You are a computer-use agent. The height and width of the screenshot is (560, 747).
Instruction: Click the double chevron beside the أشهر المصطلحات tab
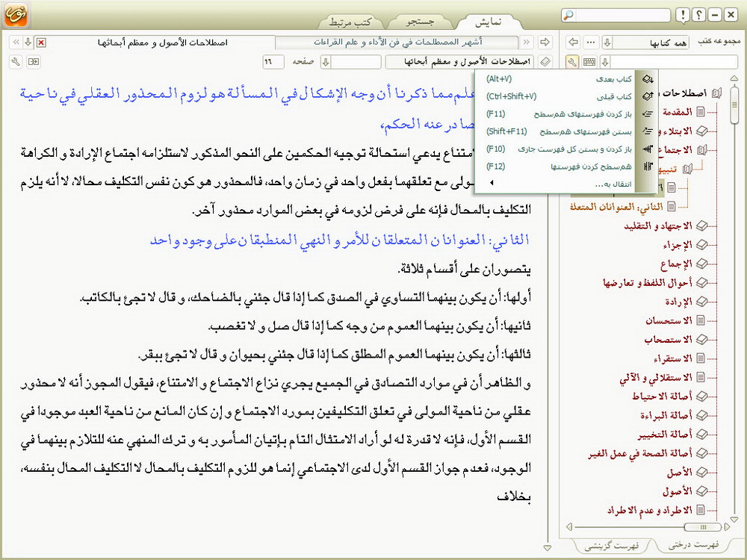(527, 43)
